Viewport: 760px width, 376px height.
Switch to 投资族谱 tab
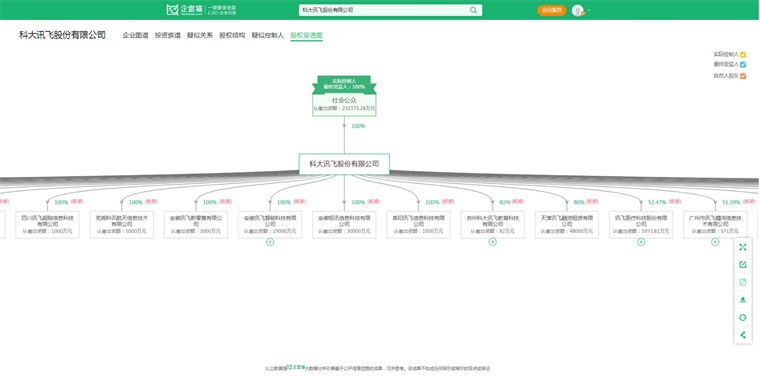pyautogui.click(x=168, y=35)
